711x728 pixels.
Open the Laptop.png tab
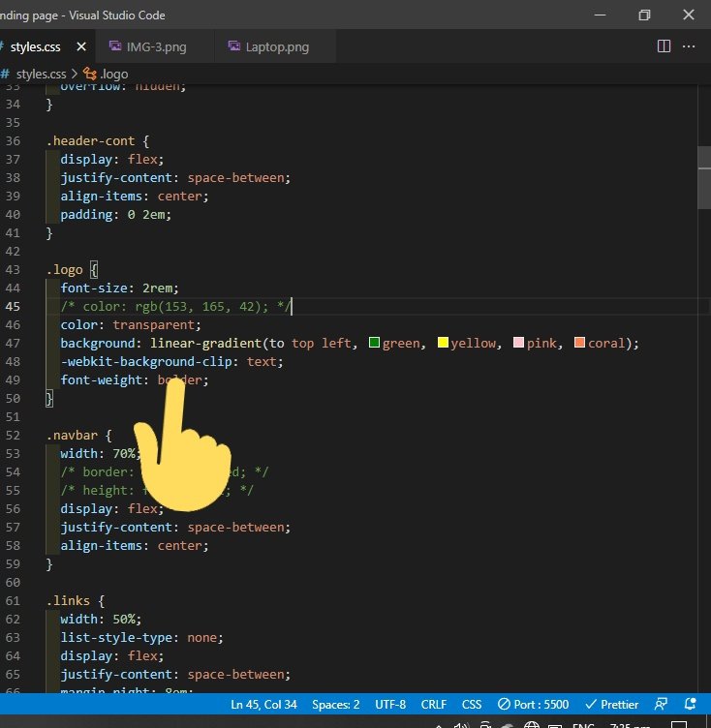click(277, 46)
